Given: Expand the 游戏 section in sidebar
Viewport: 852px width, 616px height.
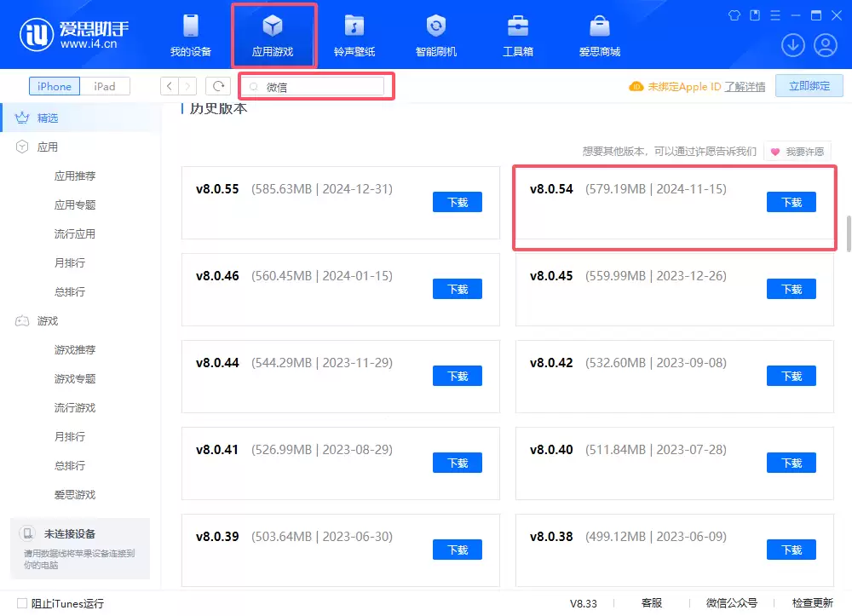Looking at the screenshot, I should click(x=46, y=320).
